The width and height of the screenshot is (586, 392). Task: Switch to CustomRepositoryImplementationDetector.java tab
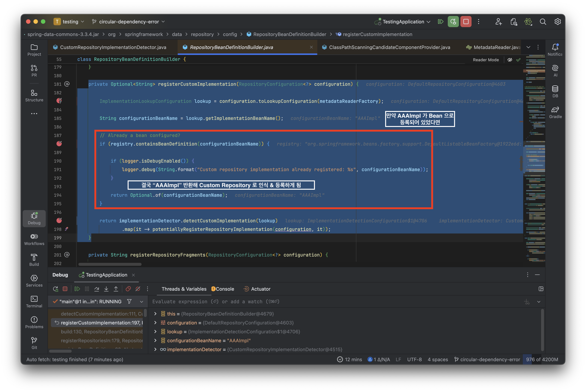pyautogui.click(x=113, y=47)
